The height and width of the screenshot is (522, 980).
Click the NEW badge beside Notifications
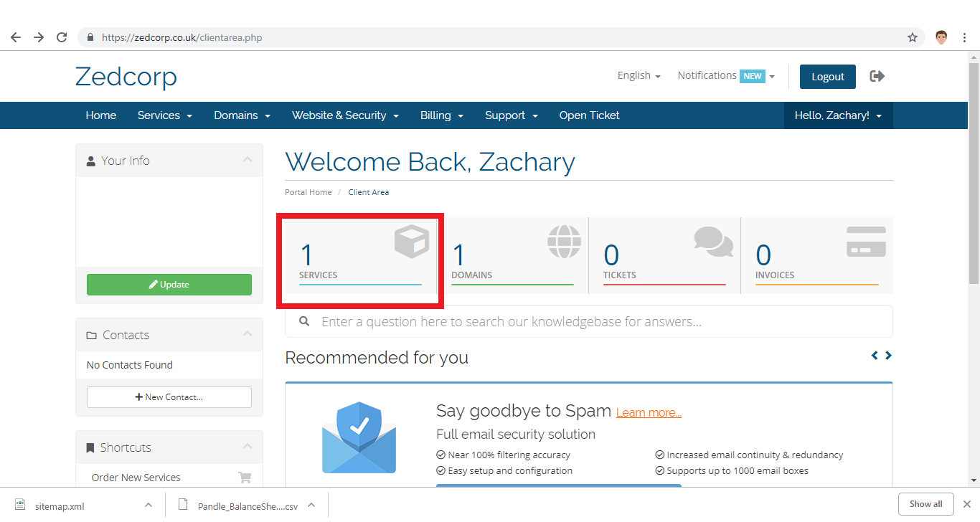coord(753,76)
